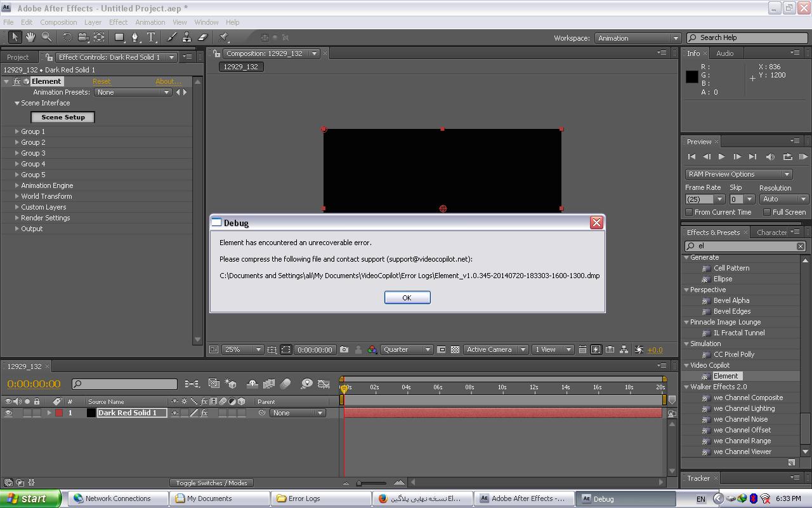Toggle audio mute in Preview panel

(x=770, y=157)
